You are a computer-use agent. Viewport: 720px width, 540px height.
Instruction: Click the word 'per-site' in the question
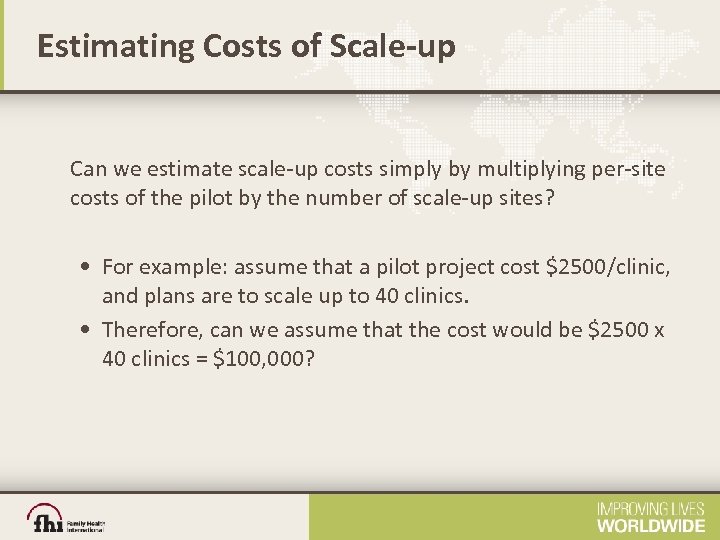pos(628,169)
